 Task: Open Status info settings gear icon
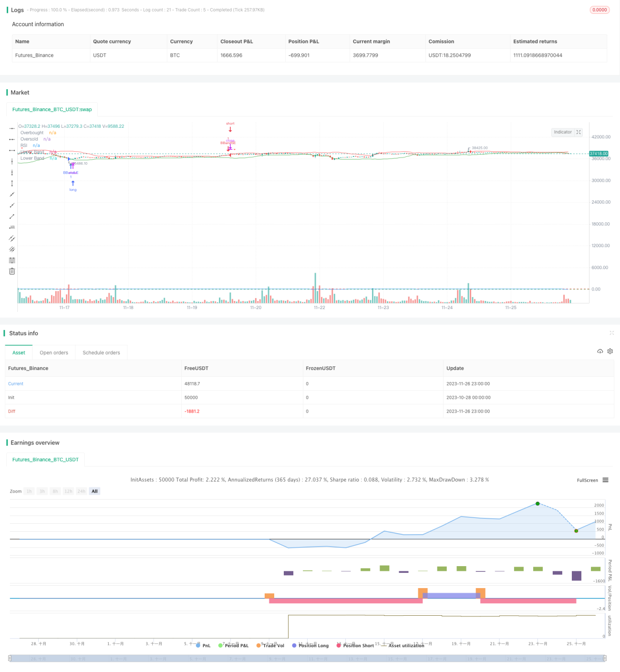pos(610,351)
